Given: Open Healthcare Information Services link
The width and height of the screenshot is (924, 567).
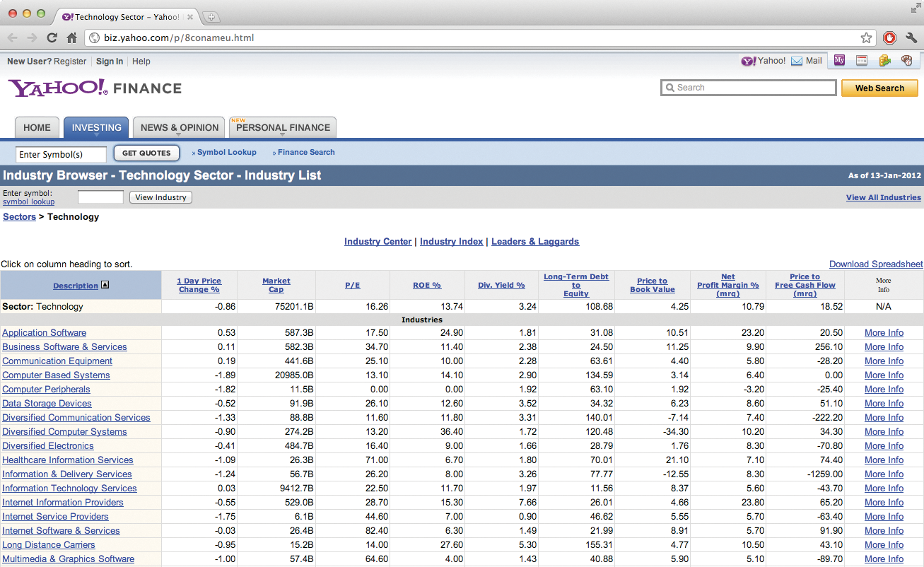Looking at the screenshot, I should [x=68, y=460].
